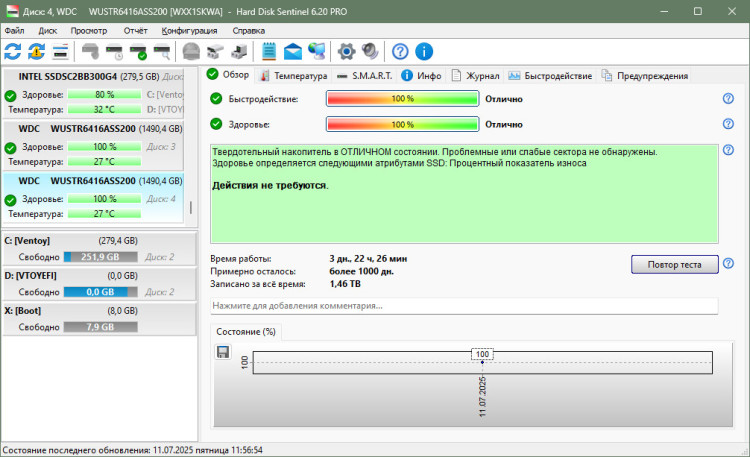This screenshot has height=457, width=750.
Task: Click the INTEL disk 32 °C temperature bar
Action: [104, 110]
